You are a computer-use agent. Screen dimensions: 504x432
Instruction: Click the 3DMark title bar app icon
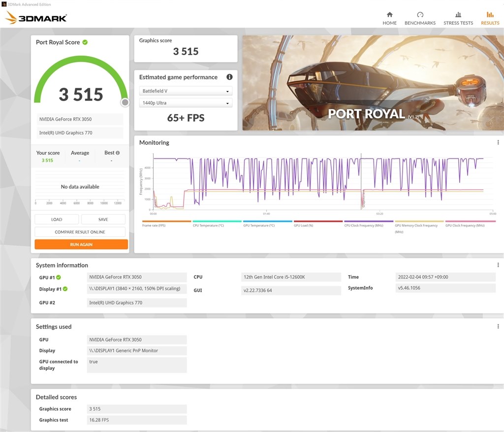point(4,4)
